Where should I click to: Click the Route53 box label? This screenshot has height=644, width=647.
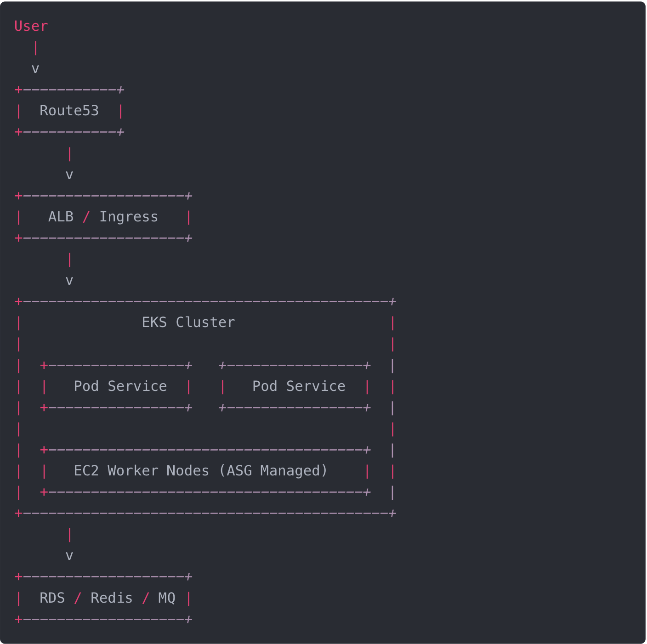[69, 111]
